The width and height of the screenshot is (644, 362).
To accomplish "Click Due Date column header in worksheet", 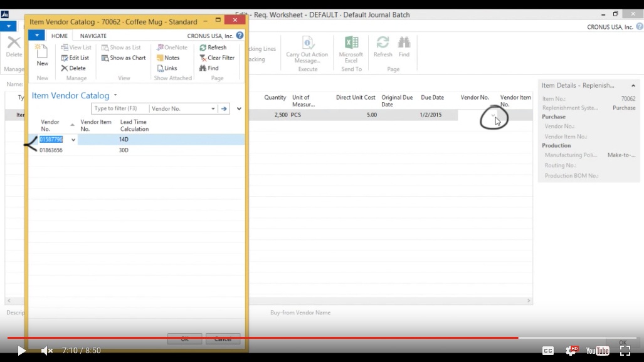I will coord(432,98).
